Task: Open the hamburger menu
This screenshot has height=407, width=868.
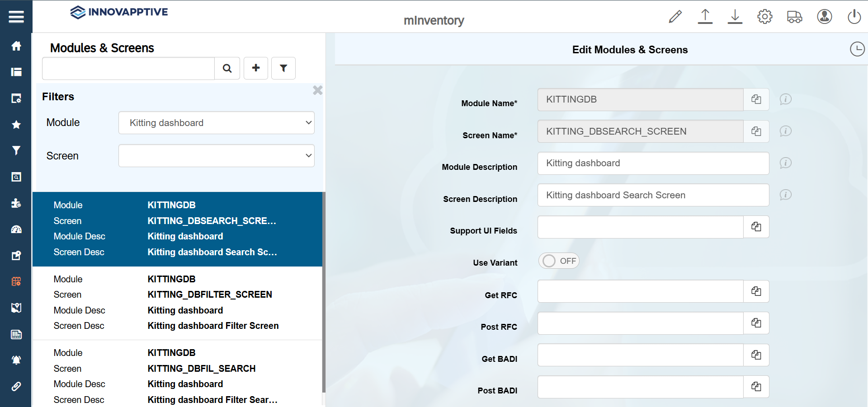Action: (x=16, y=17)
